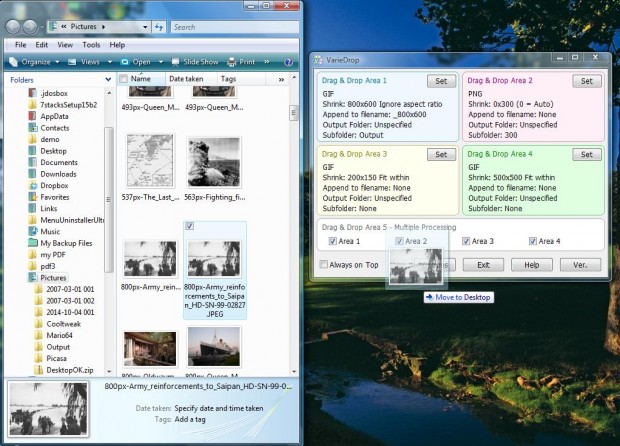Enable the Always on Top checkbox
620x446 pixels.
click(324, 265)
